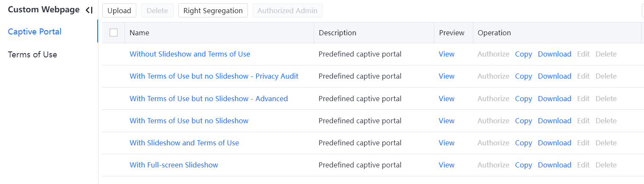This screenshot has height=184, width=644.
Task: Click the Upload button
Action: point(119,11)
